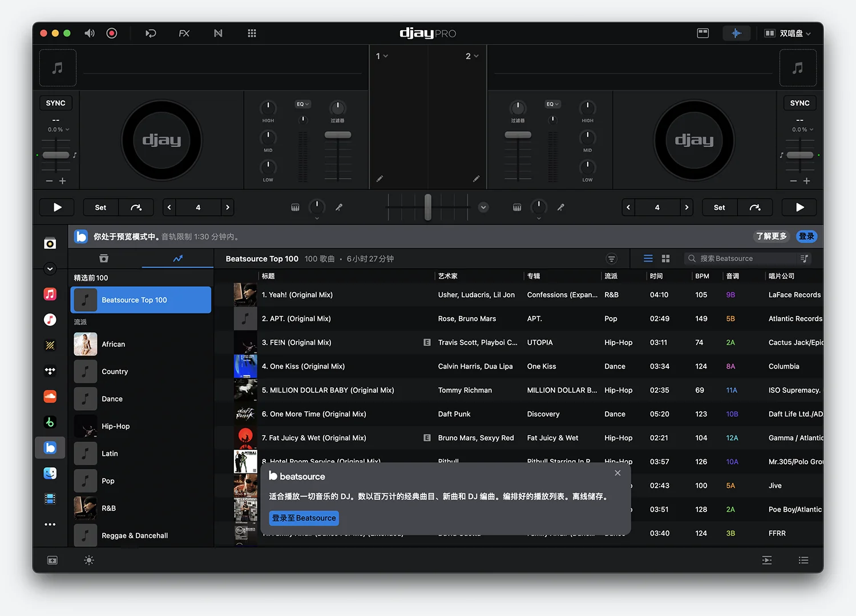Image resolution: width=856 pixels, height=616 pixels.
Task: Sort by BPM column header
Action: click(x=702, y=276)
